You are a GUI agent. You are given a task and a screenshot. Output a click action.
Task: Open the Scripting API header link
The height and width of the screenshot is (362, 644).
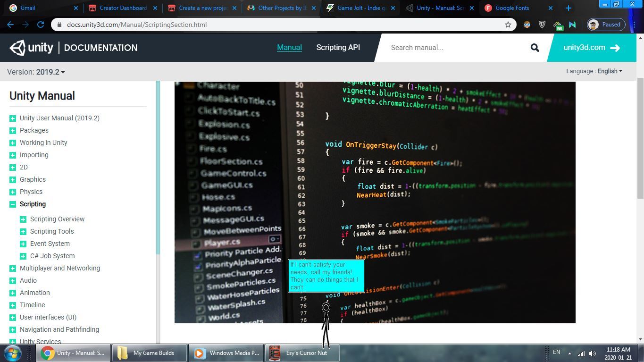click(x=338, y=48)
